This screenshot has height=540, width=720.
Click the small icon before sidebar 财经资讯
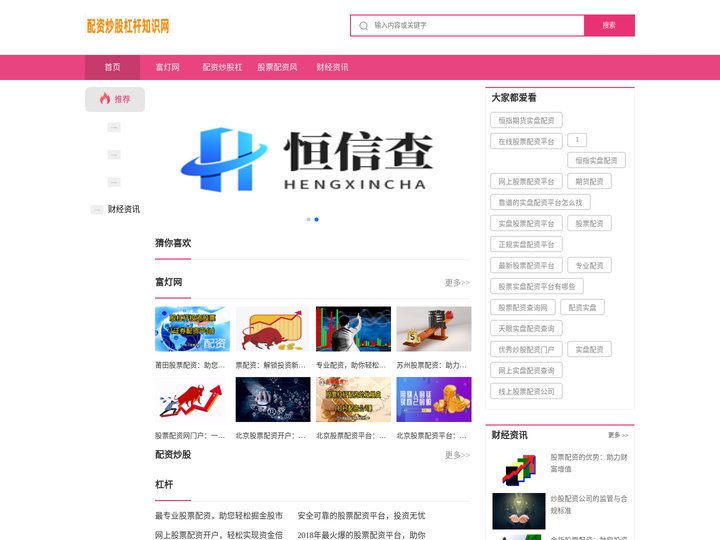coord(97,210)
